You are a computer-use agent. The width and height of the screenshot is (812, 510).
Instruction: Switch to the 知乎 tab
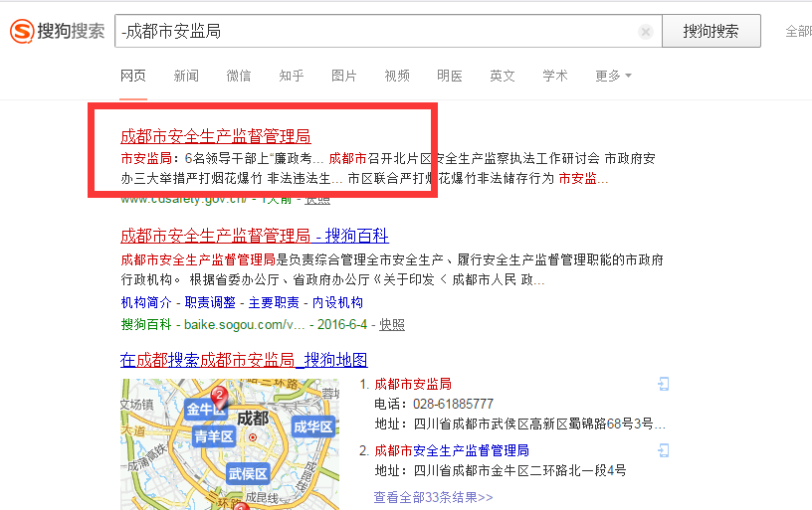292,76
